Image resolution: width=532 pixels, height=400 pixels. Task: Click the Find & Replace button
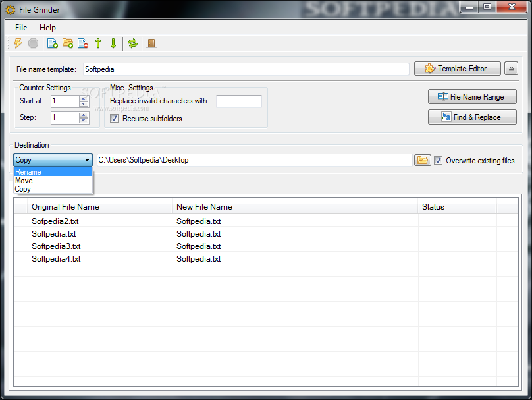472,117
